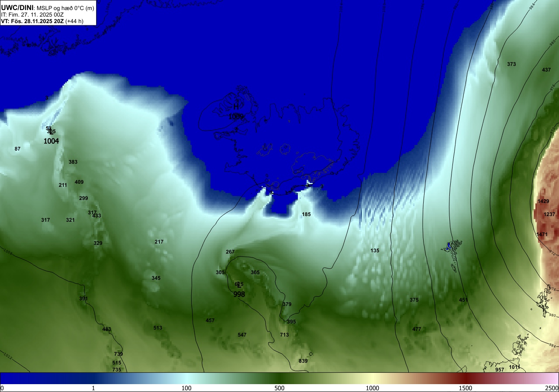
Task: Click the 211 height value
Action: tap(63, 185)
